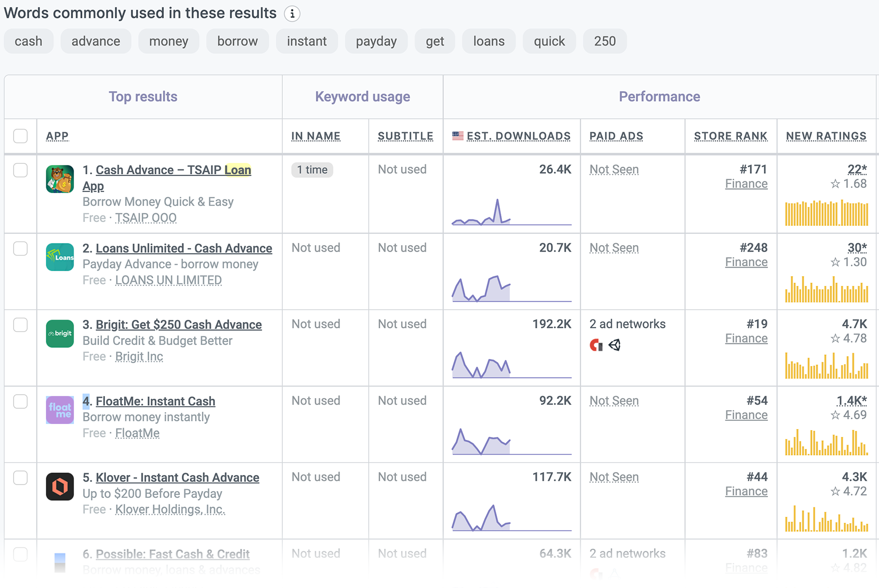The width and height of the screenshot is (879, 588).
Task: Check the checkbox next to Brigit
Action: click(x=20, y=325)
